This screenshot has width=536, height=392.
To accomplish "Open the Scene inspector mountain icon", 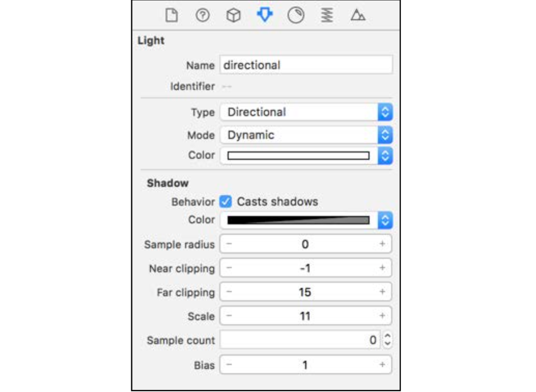I will tap(358, 16).
